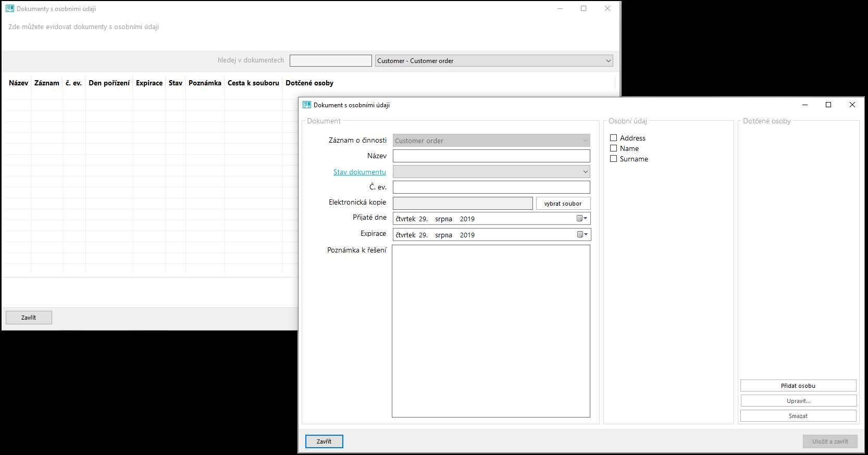Click the Přidat osobu button

798,386
